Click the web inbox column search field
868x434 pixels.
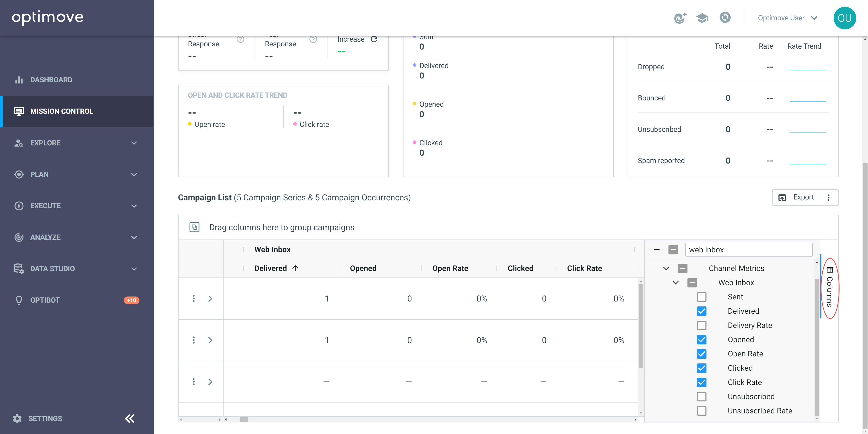tap(749, 250)
